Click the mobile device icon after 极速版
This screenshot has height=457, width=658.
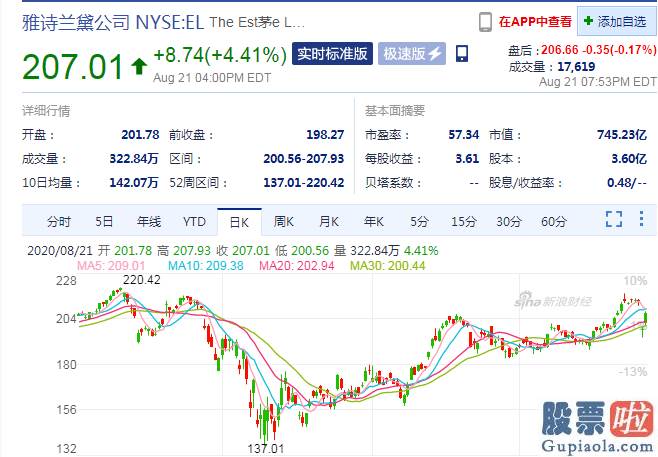tap(462, 54)
